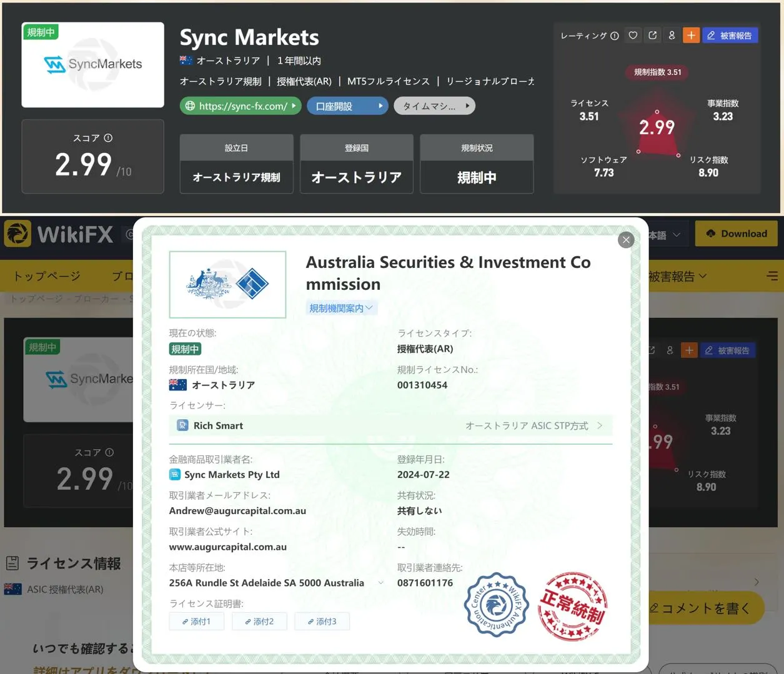Click the flag beside ASIC 授権代表(AR)

(x=12, y=589)
